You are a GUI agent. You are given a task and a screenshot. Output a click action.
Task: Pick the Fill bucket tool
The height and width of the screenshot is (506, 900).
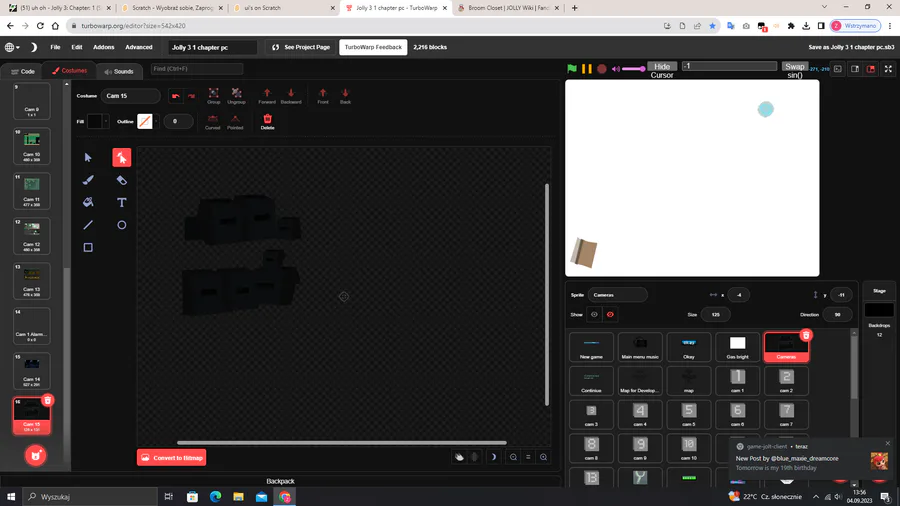tap(88, 203)
